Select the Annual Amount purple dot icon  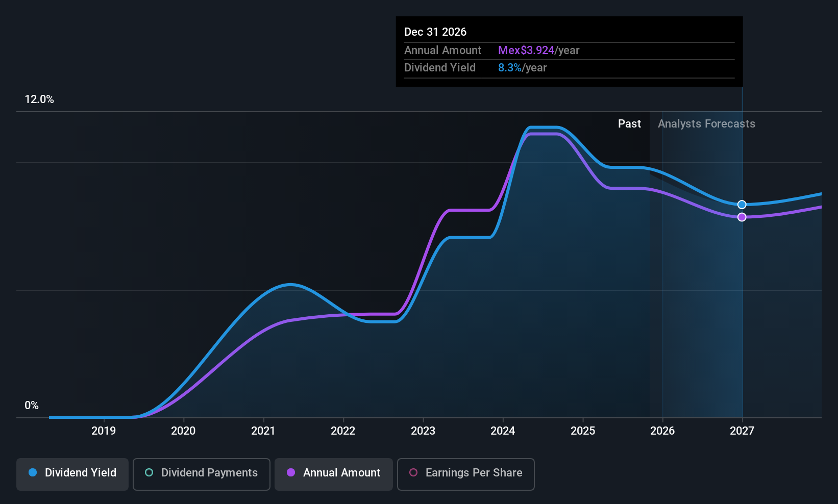291,473
